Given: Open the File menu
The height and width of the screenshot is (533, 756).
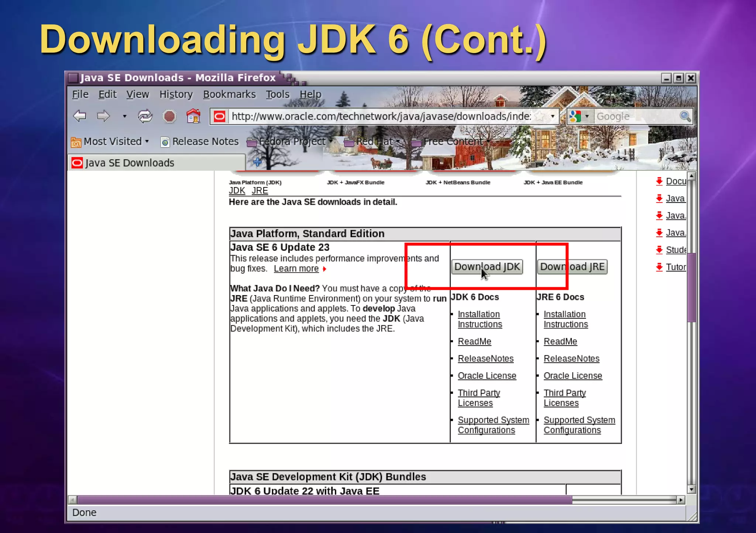Looking at the screenshot, I should tap(80, 94).
